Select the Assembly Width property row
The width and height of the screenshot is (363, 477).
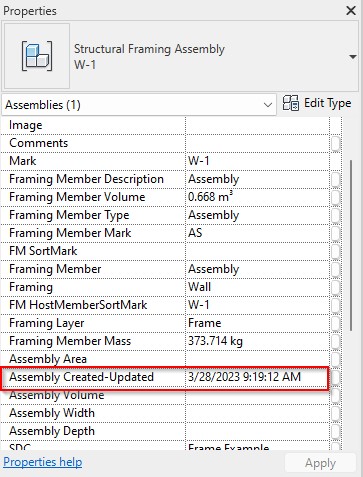(165, 413)
